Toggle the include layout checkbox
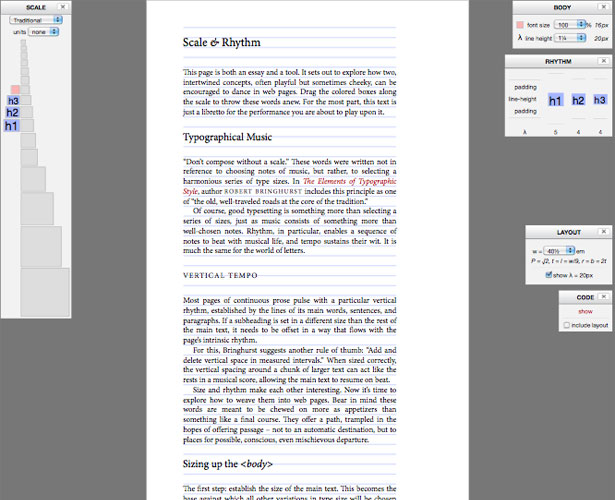Viewport: 615px width, 500px height. tap(566, 325)
